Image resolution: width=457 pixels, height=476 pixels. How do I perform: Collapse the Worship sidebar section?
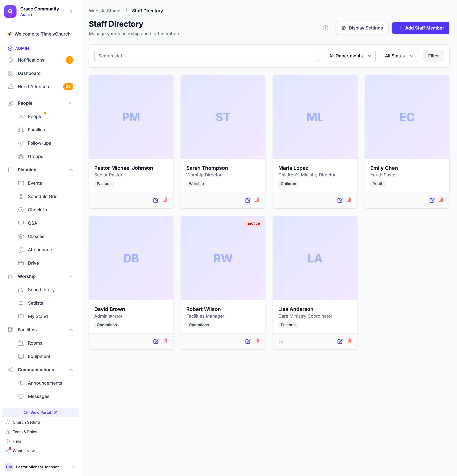click(71, 276)
